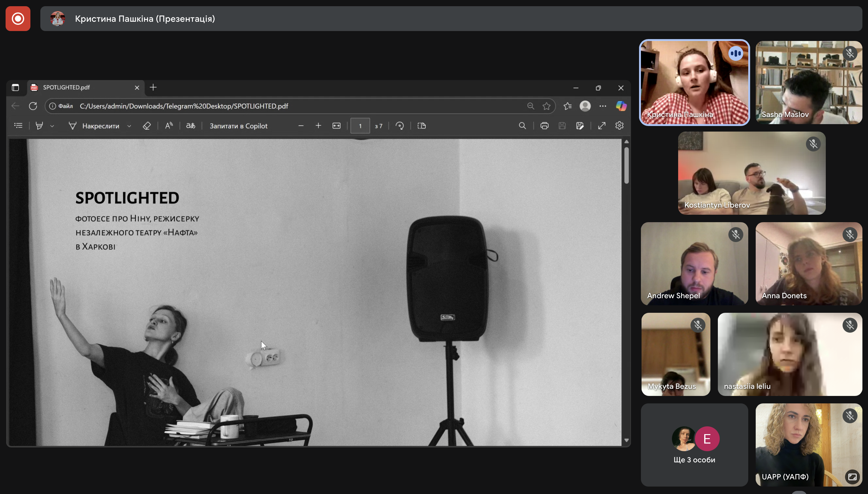Select the PDF eraser tool

coord(146,126)
